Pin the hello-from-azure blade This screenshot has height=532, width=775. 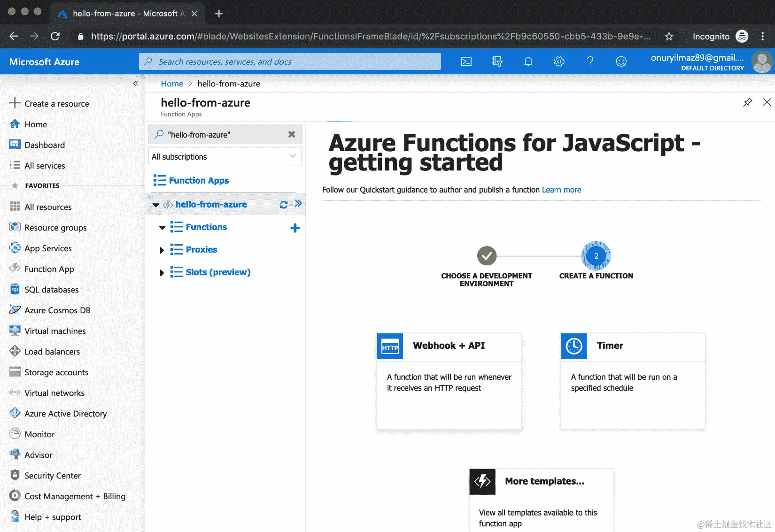tap(748, 102)
